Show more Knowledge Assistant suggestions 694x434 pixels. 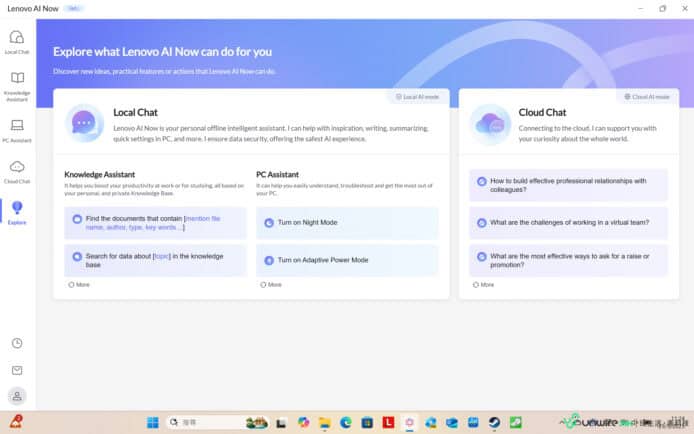(79, 284)
